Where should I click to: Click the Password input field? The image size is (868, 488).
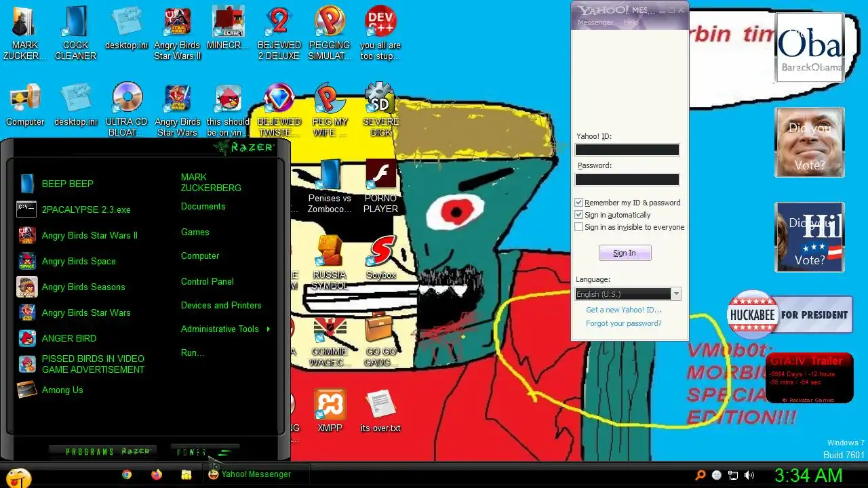click(x=627, y=180)
